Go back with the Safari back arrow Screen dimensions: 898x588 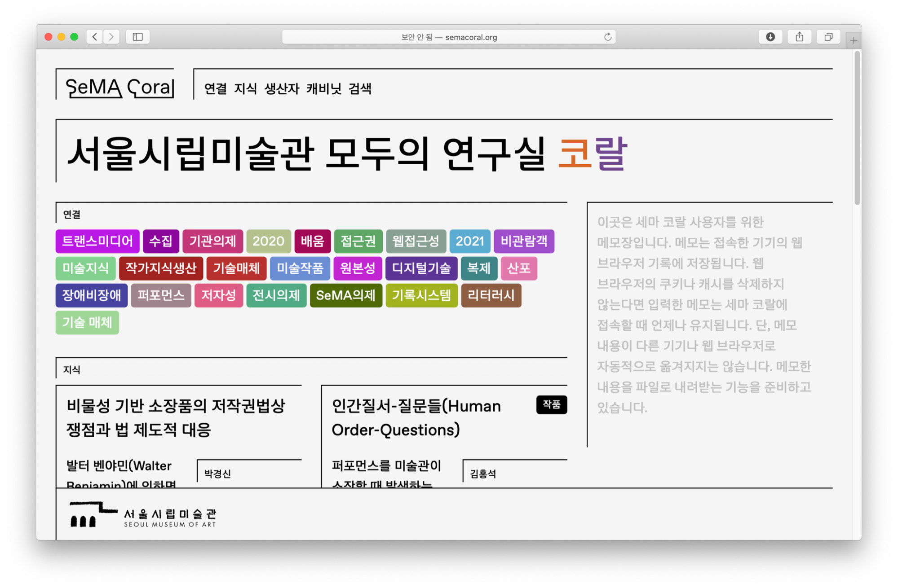94,37
